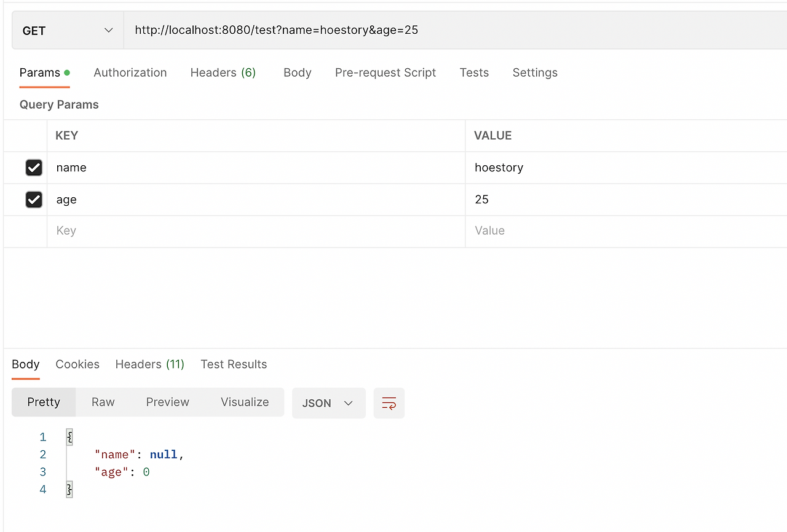Uncheck the name query parameter
This screenshot has height=532, width=787.
[x=34, y=167]
